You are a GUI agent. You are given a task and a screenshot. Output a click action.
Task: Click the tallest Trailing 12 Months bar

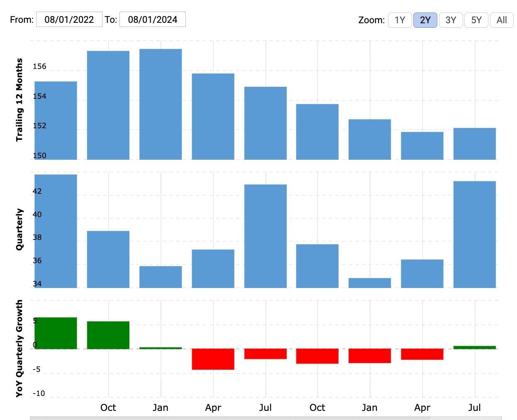click(161, 104)
